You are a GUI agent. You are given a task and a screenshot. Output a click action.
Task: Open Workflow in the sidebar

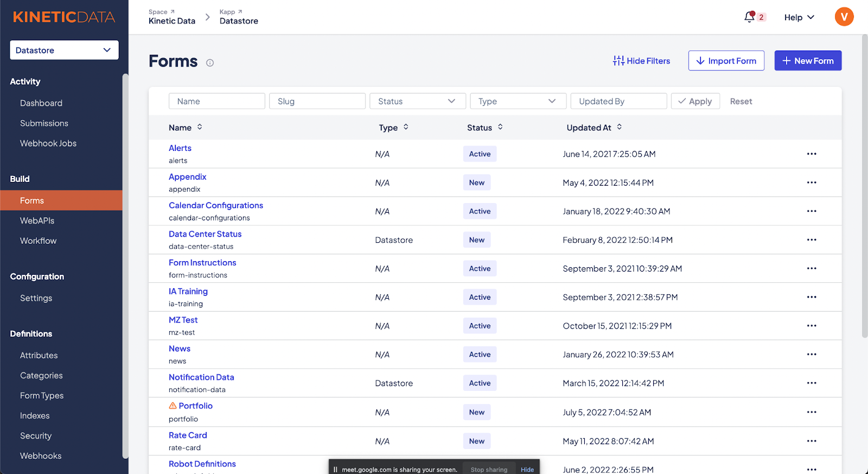click(38, 241)
